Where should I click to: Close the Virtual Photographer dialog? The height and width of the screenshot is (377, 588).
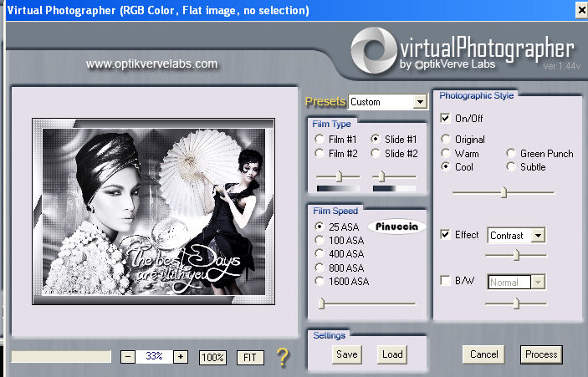(x=581, y=11)
